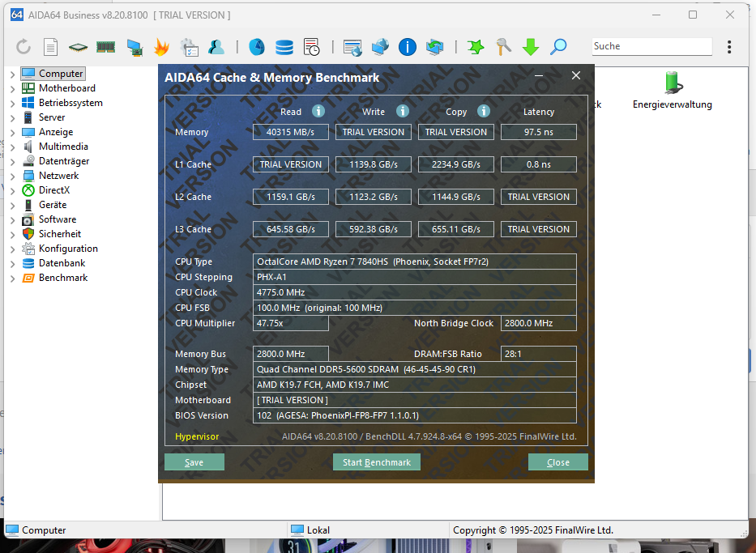Image resolution: width=756 pixels, height=553 pixels.
Task: Expand the Multimedia tree node
Action: pos(12,147)
